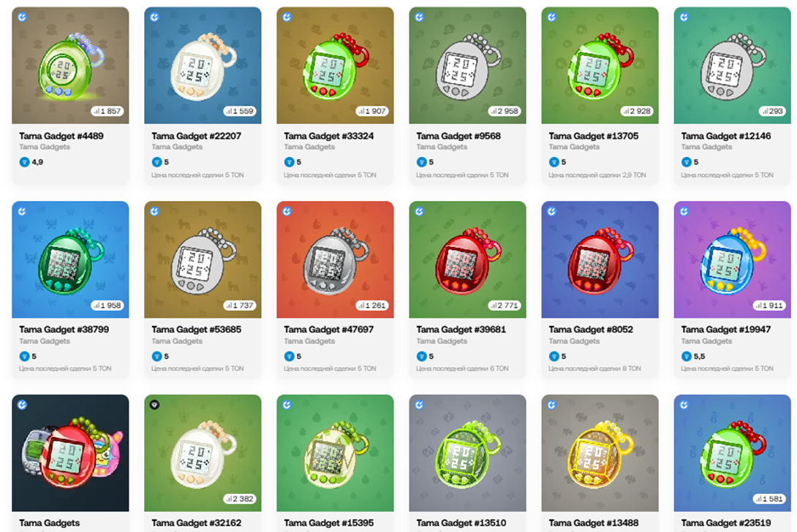797x532 pixels.
Task: Open Tama Gadget #38799 title link
Action: point(64,330)
